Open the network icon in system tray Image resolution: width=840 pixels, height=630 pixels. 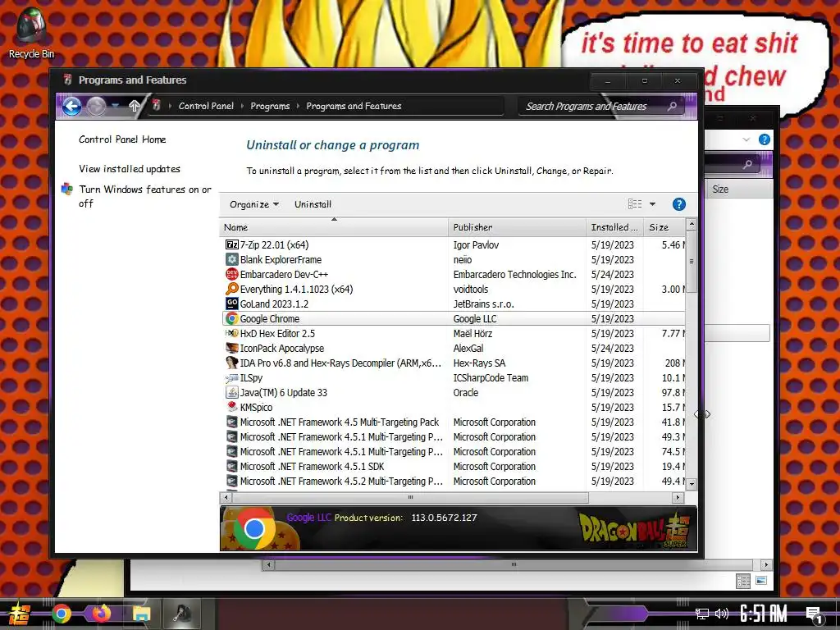click(x=701, y=614)
